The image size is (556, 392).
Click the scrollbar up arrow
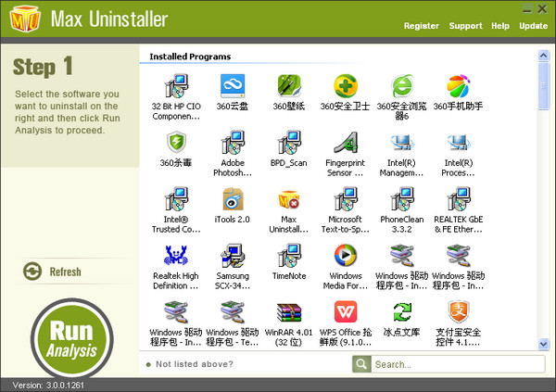click(x=543, y=56)
